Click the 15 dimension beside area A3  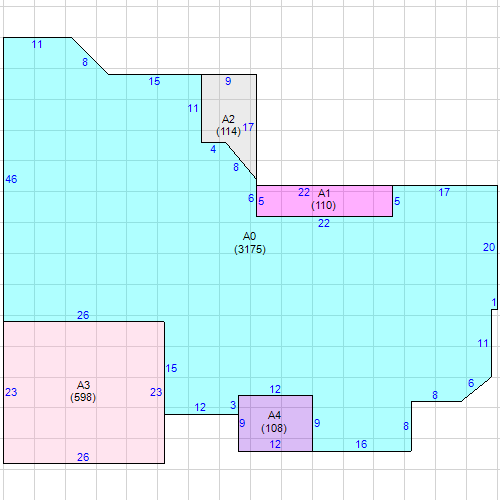(x=171, y=368)
